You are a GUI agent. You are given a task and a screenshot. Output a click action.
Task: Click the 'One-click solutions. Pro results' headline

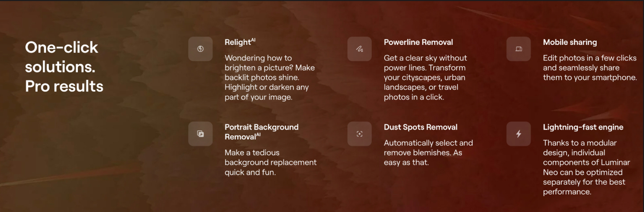click(64, 66)
